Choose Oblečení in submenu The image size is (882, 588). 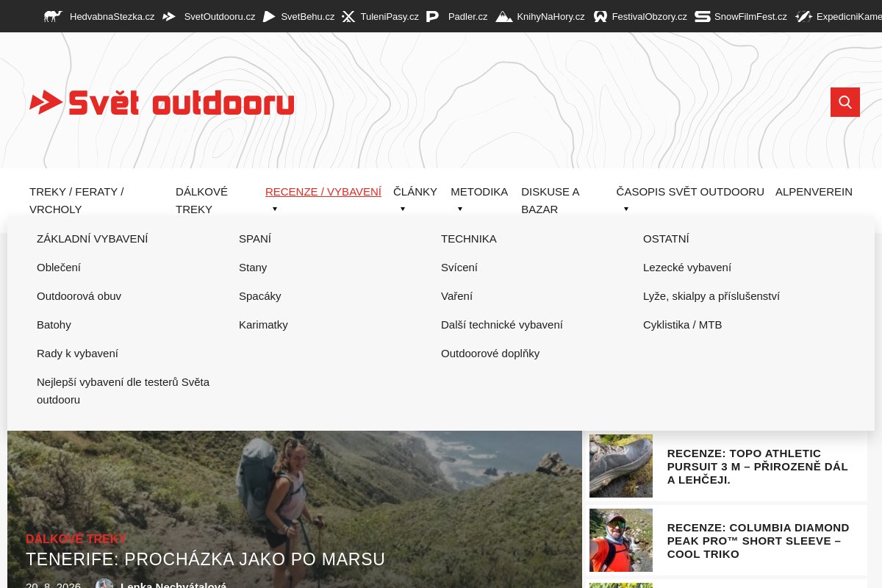coord(59,267)
